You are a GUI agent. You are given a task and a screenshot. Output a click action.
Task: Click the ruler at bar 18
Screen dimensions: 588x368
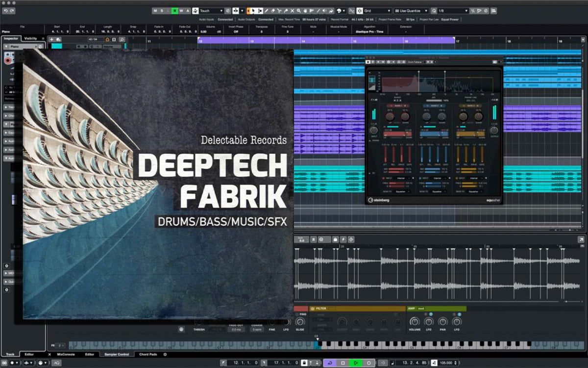[x=509, y=42]
